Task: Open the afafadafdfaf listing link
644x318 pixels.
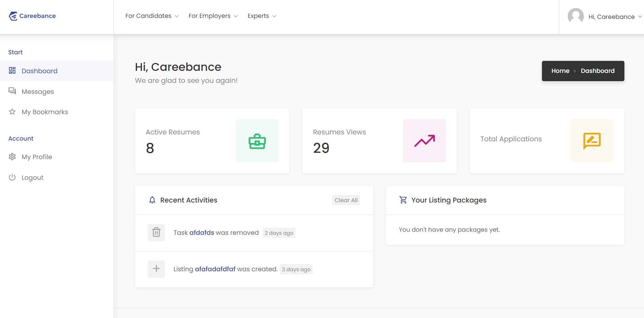Action: pyautogui.click(x=215, y=269)
